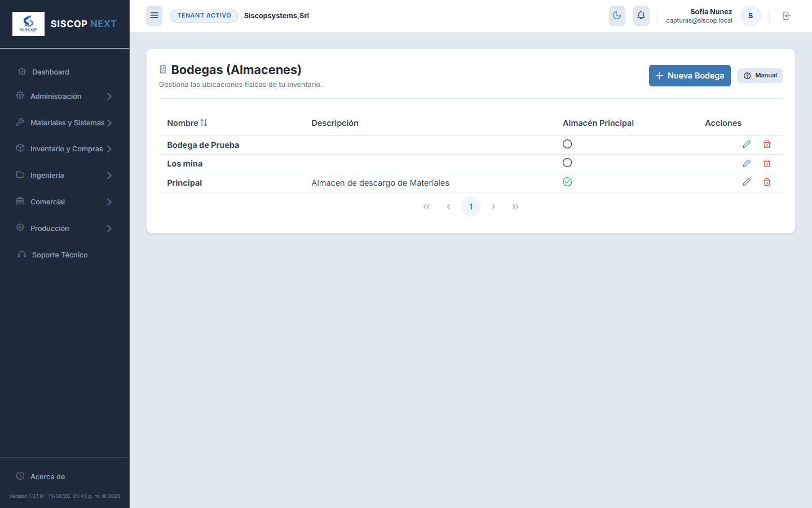Click the SISCOP logo image

click(x=28, y=24)
